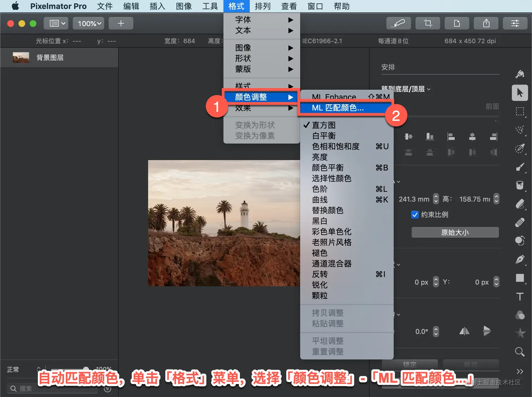Expand the 蒙版 submenu
The height and width of the screenshot is (397, 532).
tap(262, 69)
